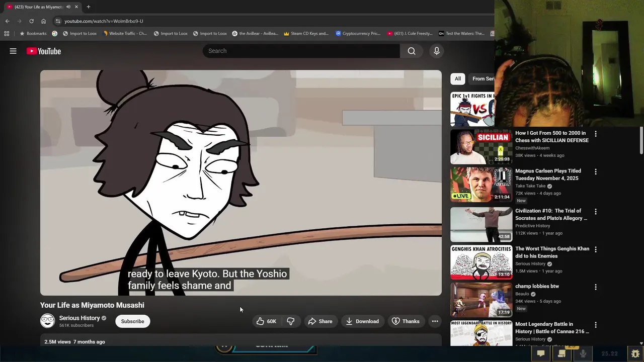Open the Beaulo channel link
644x362 pixels.
click(522, 294)
